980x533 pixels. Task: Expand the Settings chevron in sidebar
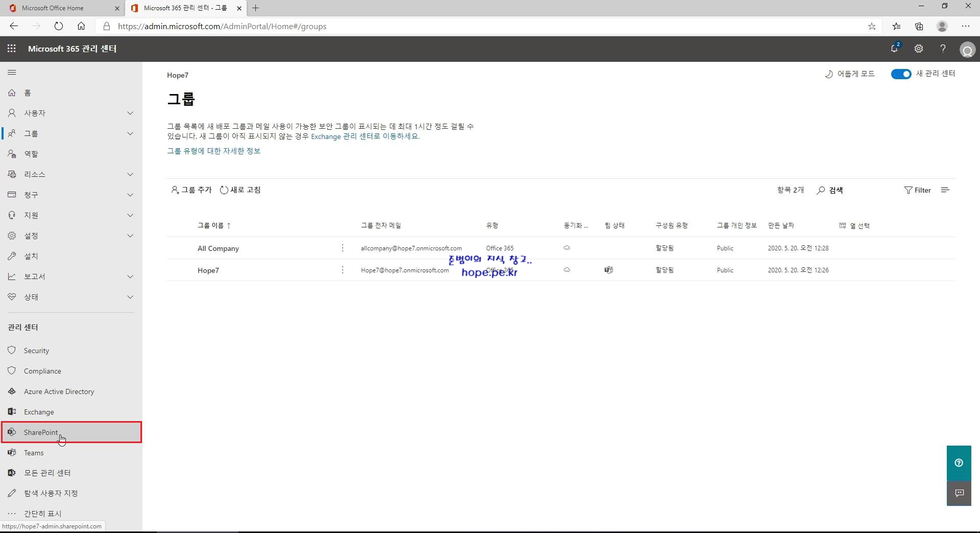coord(130,236)
